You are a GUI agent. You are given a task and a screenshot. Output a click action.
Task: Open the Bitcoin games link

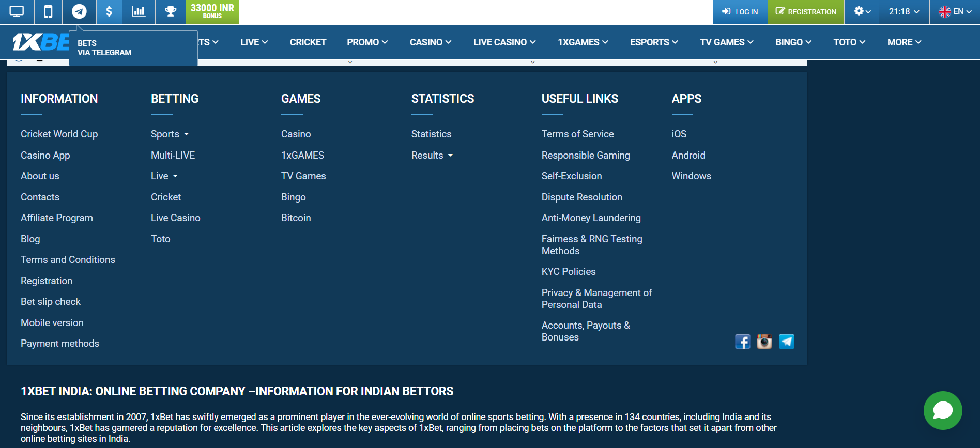(x=296, y=218)
